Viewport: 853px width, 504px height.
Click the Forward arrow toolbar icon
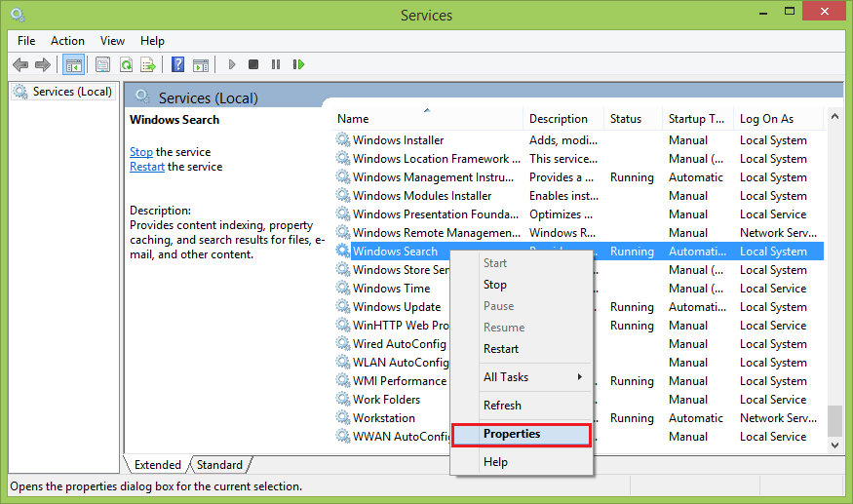point(43,64)
